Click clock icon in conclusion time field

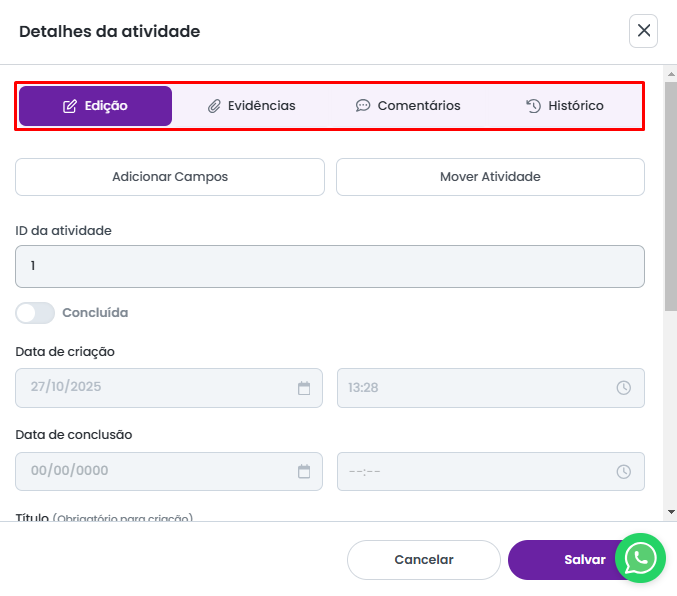(x=623, y=471)
